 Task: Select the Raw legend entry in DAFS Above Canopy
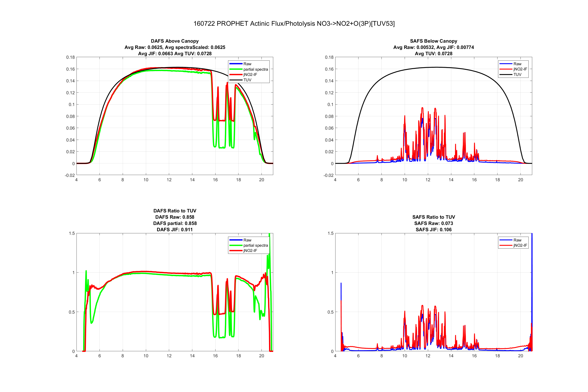coord(247,64)
